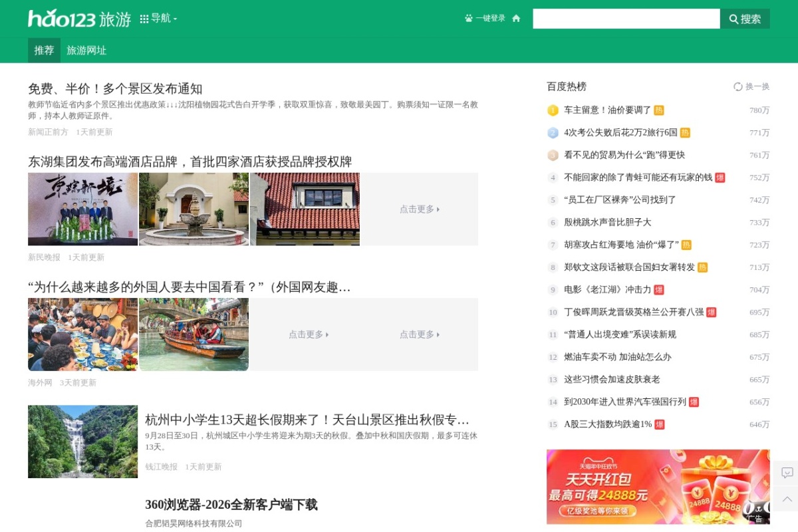Click the paw icon for 一键登录
Viewport: 798px width, 532px height.
point(469,19)
